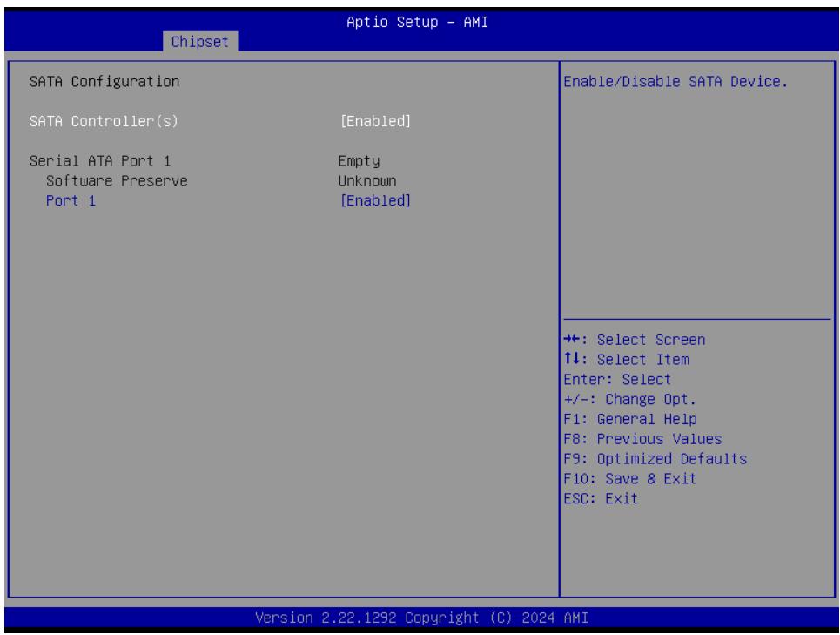The width and height of the screenshot is (840, 635).
Task: Click the ESC: Exit hint
Action: 601,498
